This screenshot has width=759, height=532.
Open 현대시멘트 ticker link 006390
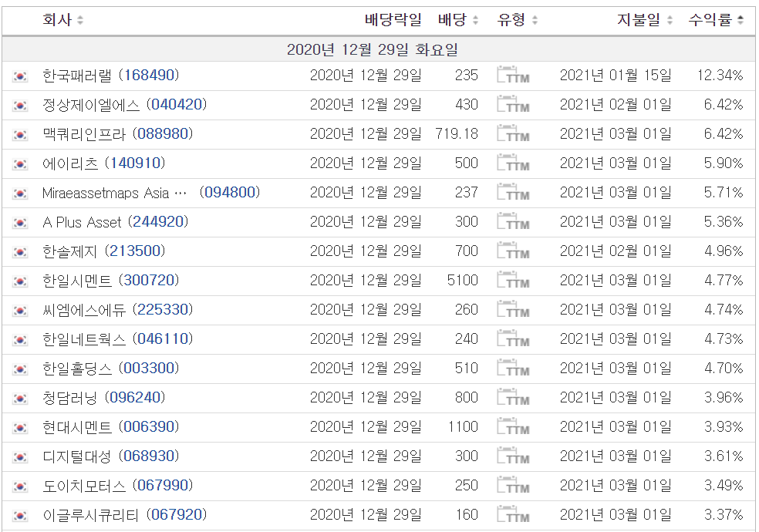point(149,426)
